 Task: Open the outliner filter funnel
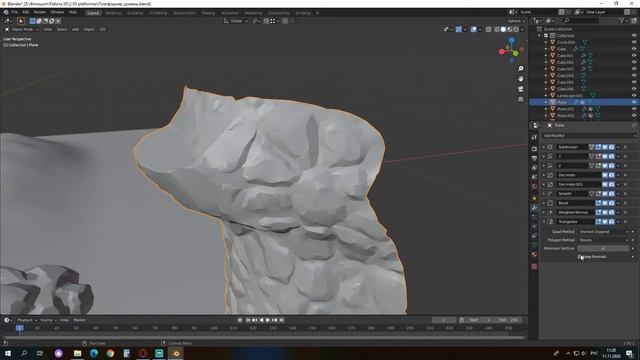coord(622,20)
